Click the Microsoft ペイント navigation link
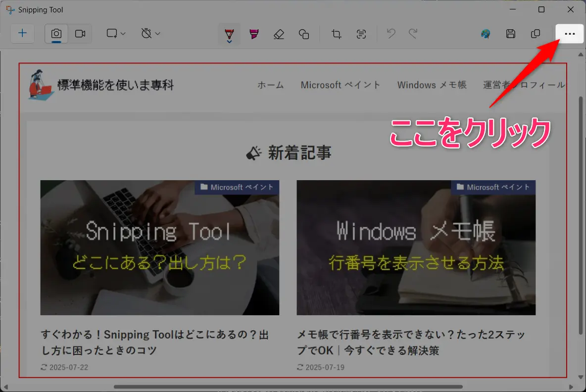This screenshot has height=392, width=586. pos(341,85)
